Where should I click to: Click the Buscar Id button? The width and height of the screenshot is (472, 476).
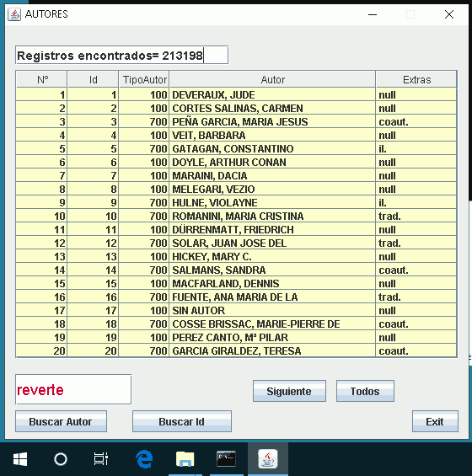[182, 421]
